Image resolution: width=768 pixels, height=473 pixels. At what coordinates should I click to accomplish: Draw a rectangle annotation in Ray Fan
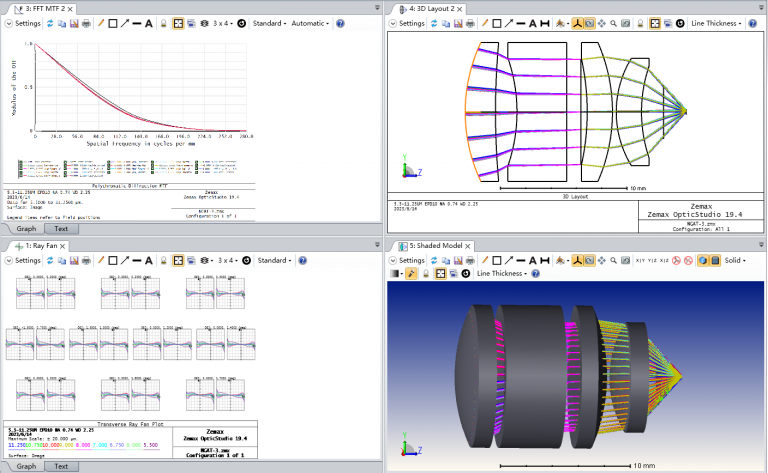113,260
